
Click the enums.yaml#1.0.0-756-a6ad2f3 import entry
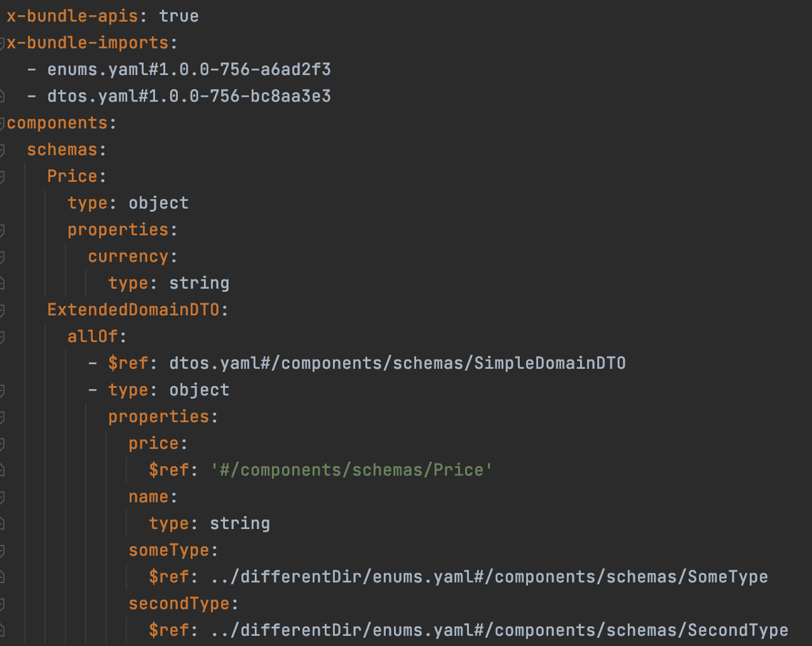pos(189,70)
